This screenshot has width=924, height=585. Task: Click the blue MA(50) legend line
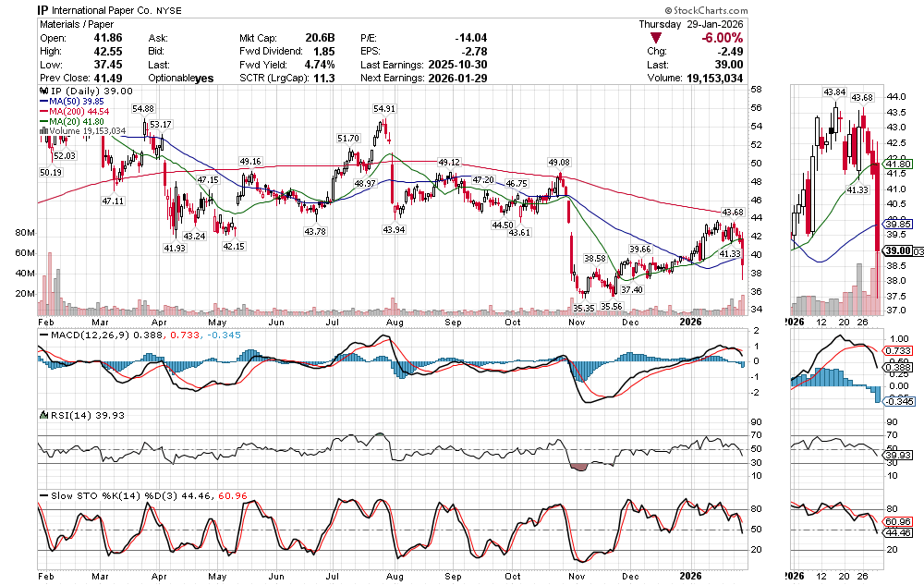pyautogui.click(x=44, y=102)
